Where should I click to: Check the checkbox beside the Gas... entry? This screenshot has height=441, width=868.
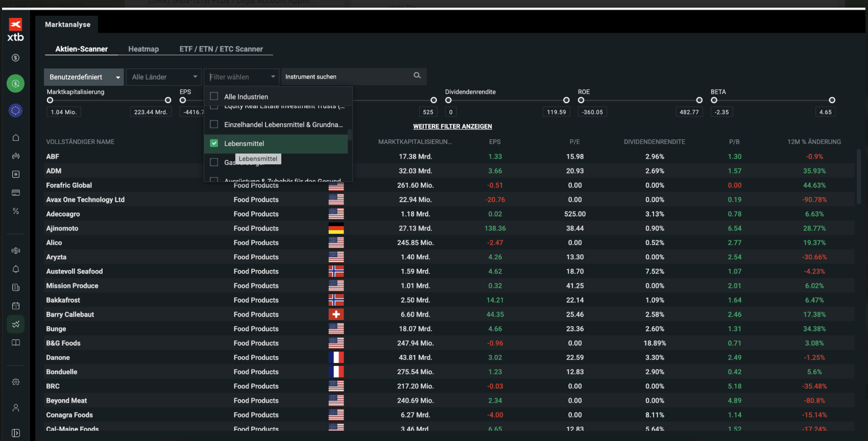tap(214, 162)
